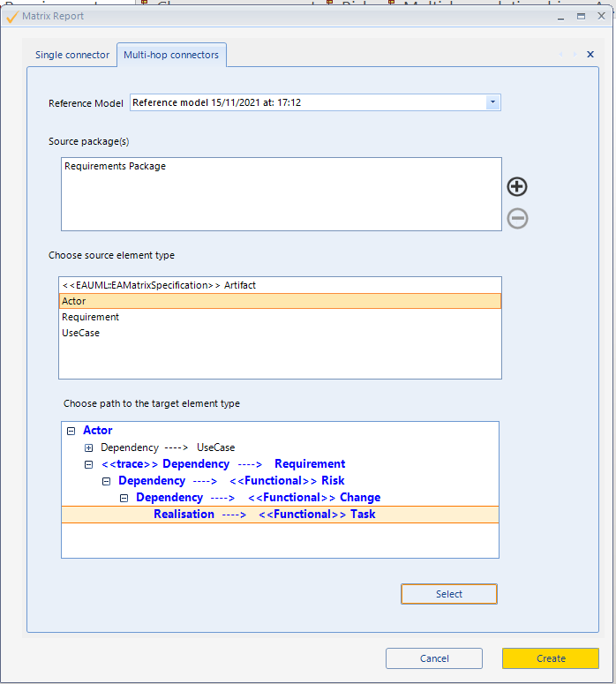
Task: Select the Dependency ----> UseCase path
Action: point(168,447)
